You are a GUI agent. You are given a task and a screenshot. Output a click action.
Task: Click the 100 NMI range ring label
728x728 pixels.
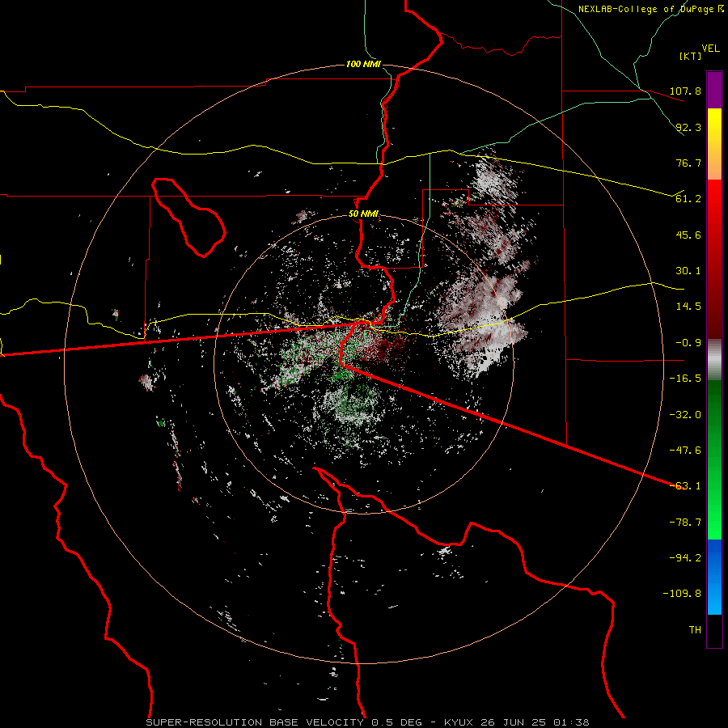[x=363, y=64]
